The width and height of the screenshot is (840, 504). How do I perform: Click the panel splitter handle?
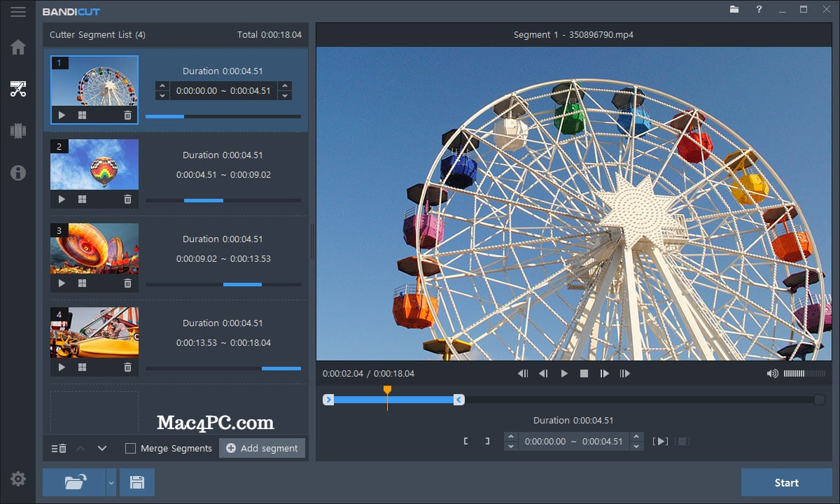[311, 241]
